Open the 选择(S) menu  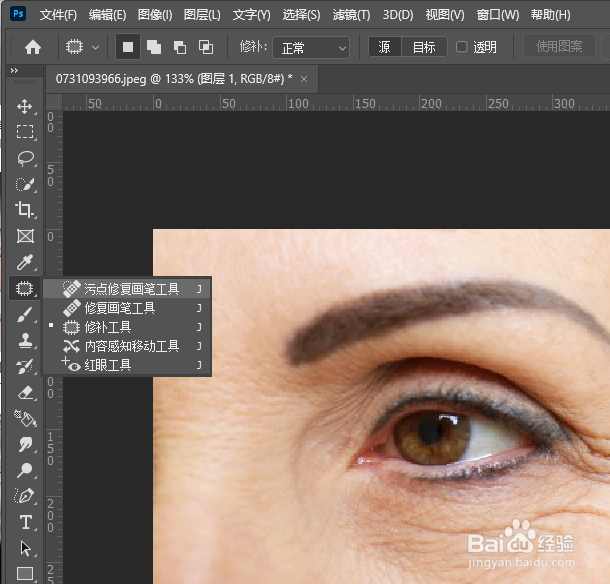tap(301, 15)
